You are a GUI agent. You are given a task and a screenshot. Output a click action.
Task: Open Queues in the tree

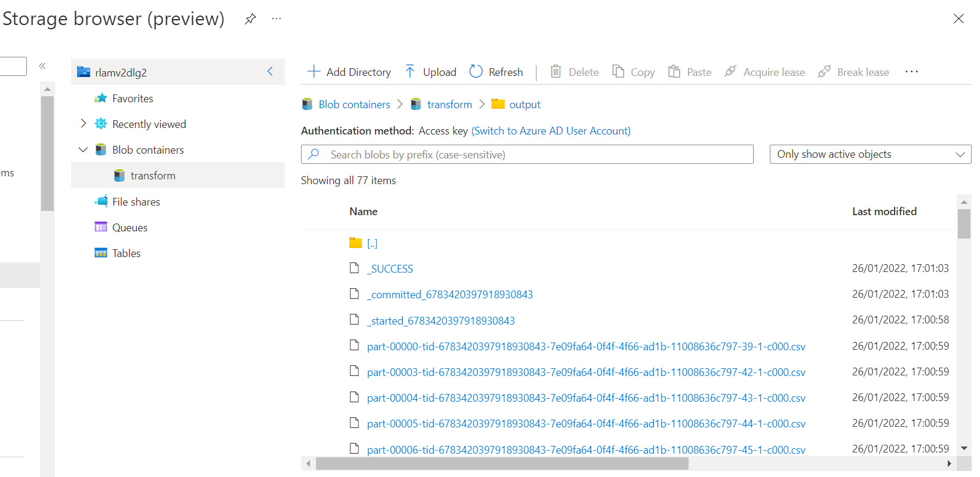point(130,228)
